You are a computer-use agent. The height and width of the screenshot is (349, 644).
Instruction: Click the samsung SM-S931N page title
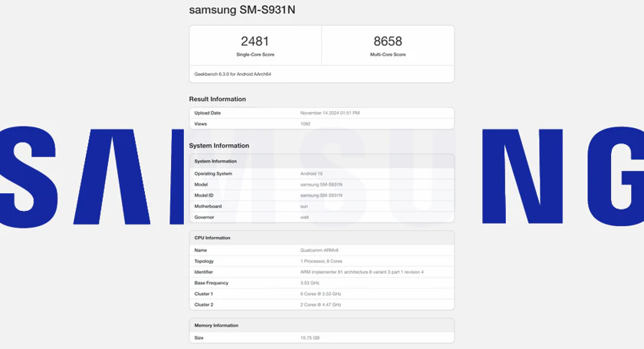coord(242,10)
